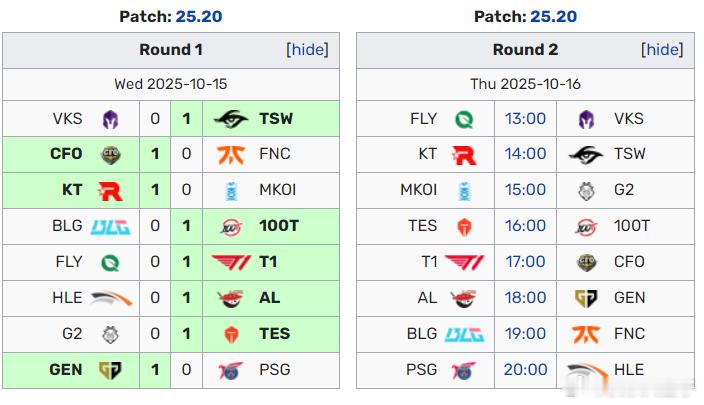Image resolution: width=704 pixels, height=405 pixels.
Task: Collapse Round 2 with the hide toggle
Action: 662,50
